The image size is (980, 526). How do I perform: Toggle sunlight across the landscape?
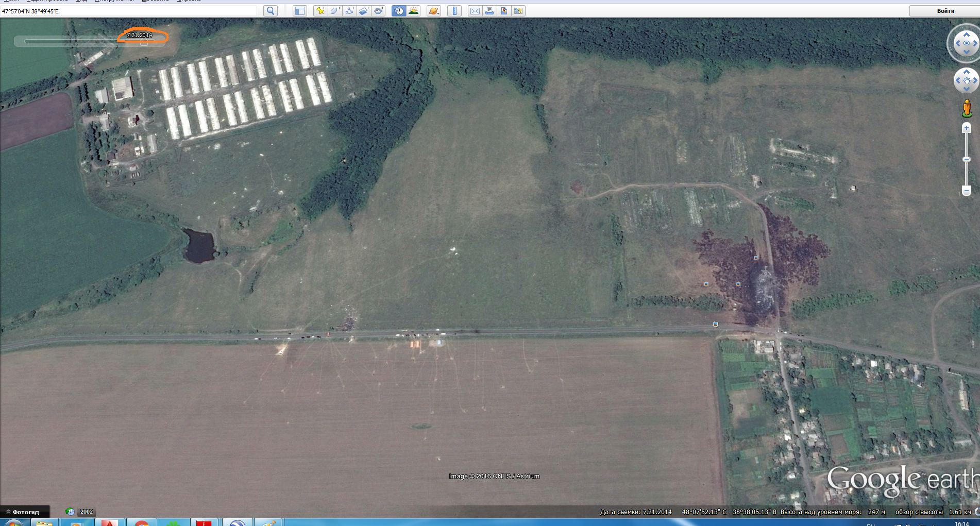click(x=413, y=11)
